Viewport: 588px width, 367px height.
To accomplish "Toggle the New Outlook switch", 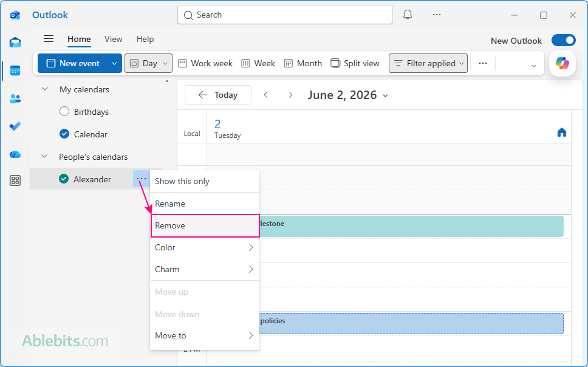I will [564, 40].
